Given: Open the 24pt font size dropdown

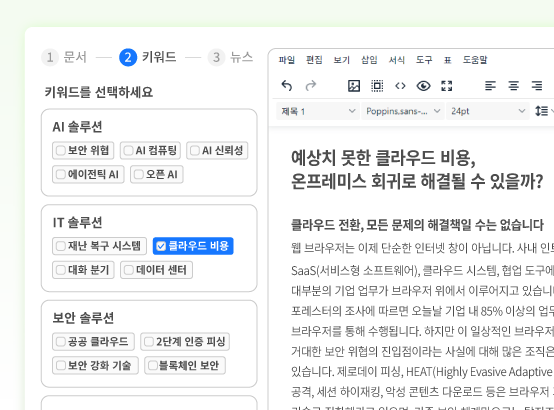Looking at the screenshot, I should click(x=487, y=111).
